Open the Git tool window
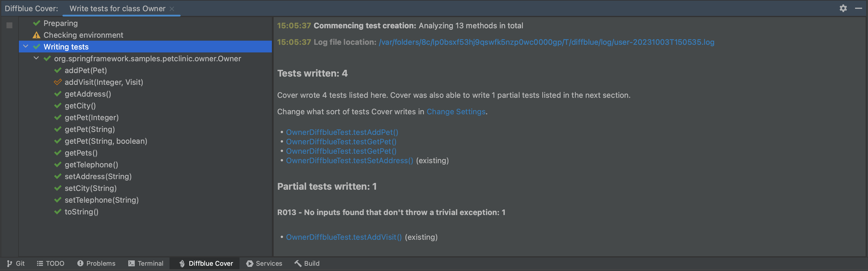 pyautogui.click(x=16, y=263)
